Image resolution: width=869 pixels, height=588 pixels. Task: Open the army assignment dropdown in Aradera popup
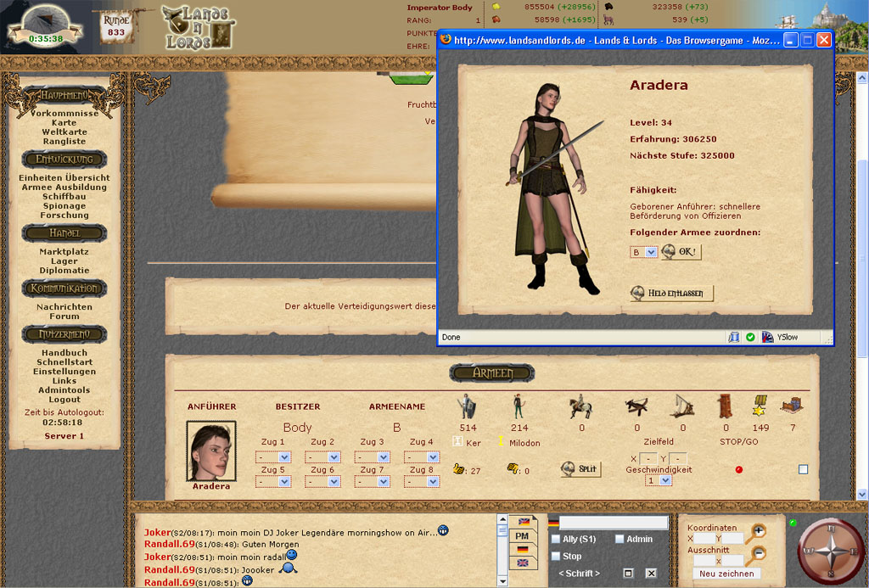tap(644, 252)
